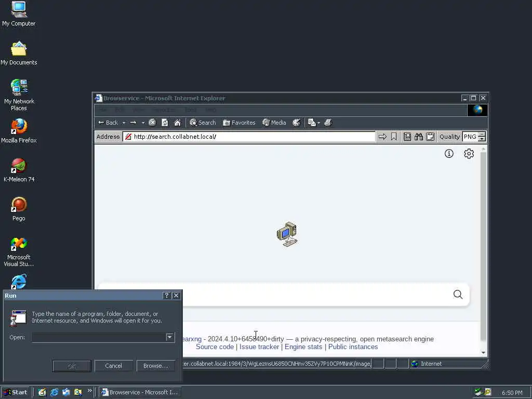Expand the Run dialog Open dropdown arrow

(170, 337)
